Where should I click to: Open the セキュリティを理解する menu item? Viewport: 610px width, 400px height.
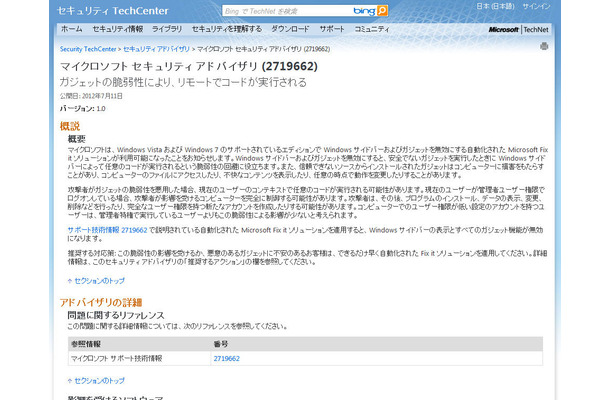(x=227, y=29)
